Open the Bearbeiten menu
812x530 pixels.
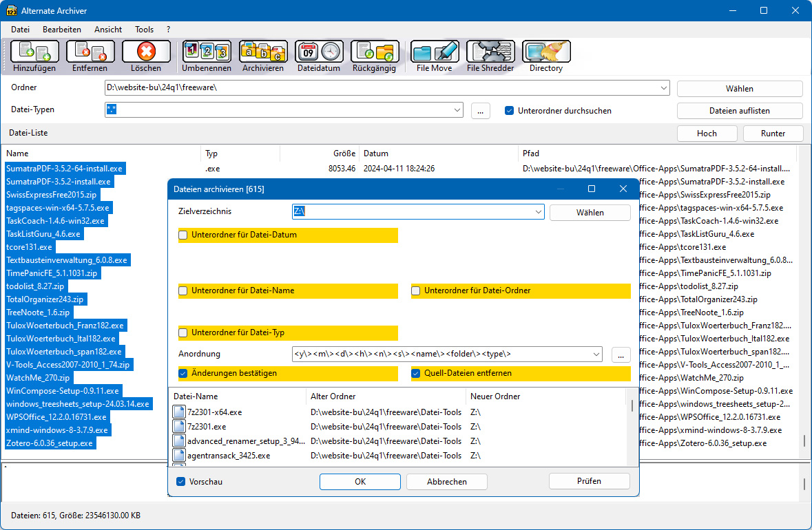[61, 30]
